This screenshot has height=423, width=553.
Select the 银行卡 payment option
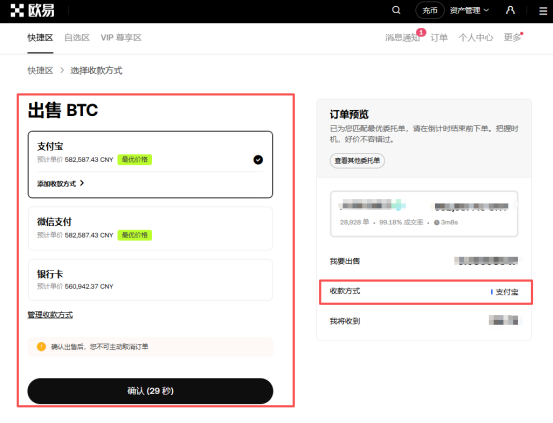pos(150,280)
